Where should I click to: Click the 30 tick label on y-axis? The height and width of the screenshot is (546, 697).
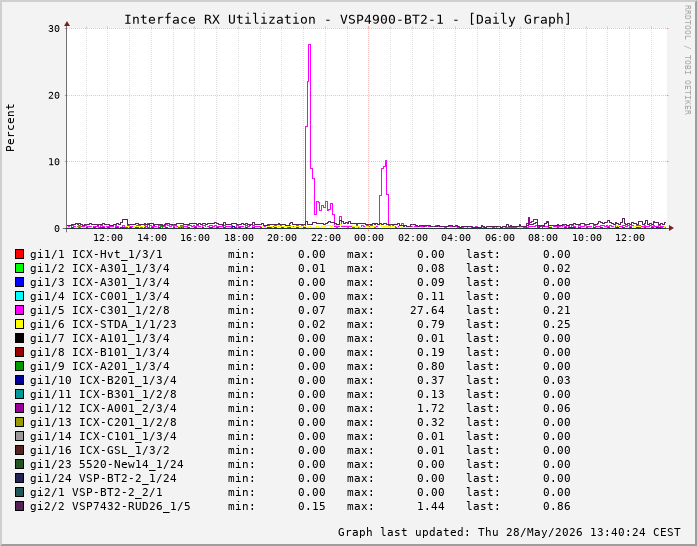(54, 29)
